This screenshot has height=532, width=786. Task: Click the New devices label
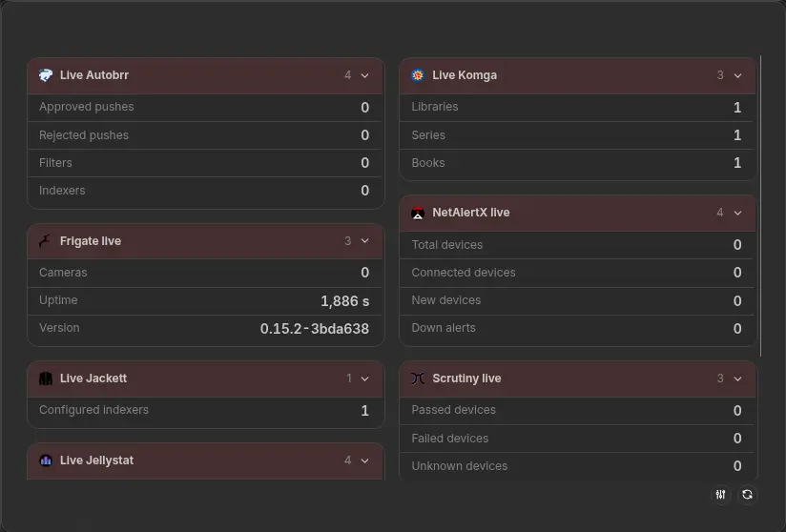(446, 300)
